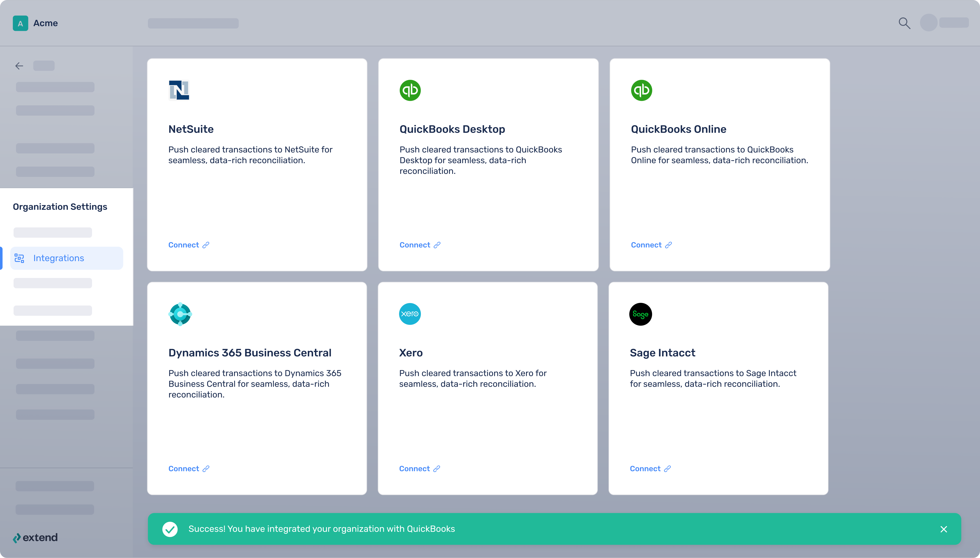
Task: Click the QuickBooks Online card title
Action: (x=678, y=129)
